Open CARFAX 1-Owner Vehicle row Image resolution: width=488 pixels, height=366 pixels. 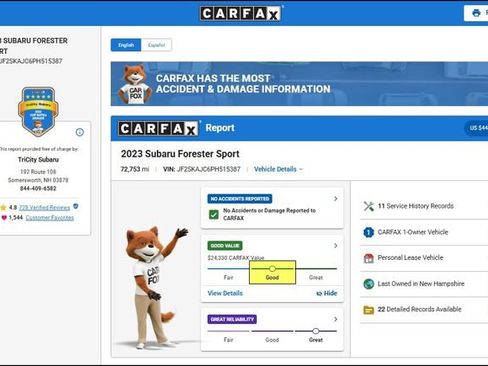coord(424,232)
